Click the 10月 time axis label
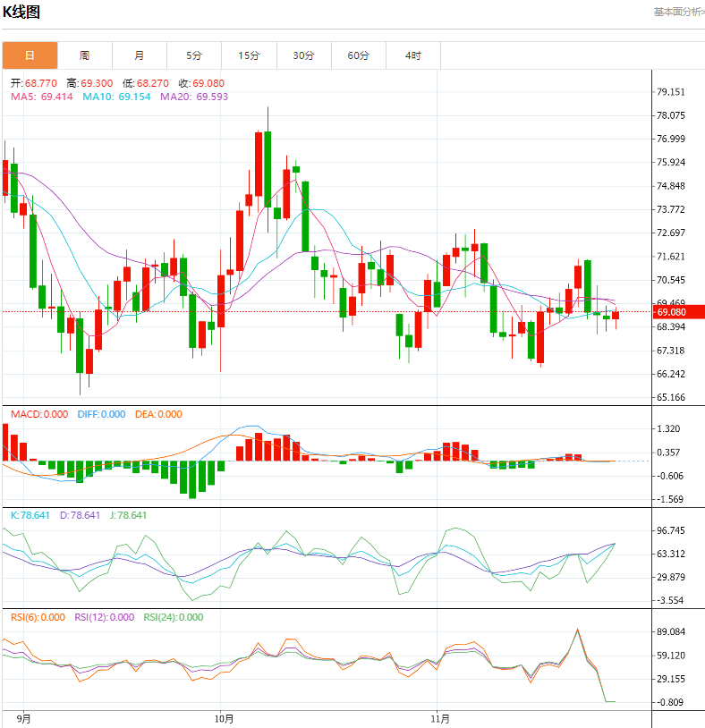Viewport: 705px width, 728px height. tap(224, 719)
